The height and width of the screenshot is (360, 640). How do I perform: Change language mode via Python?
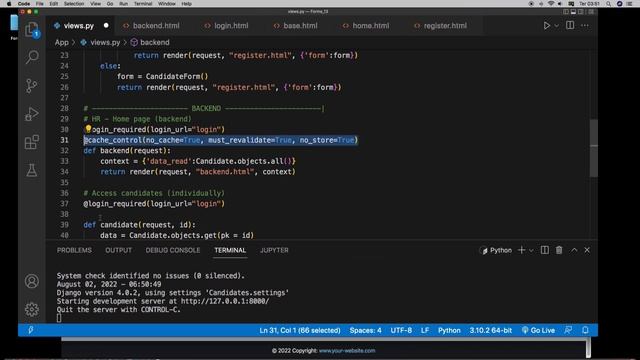(x=449, y=330)
